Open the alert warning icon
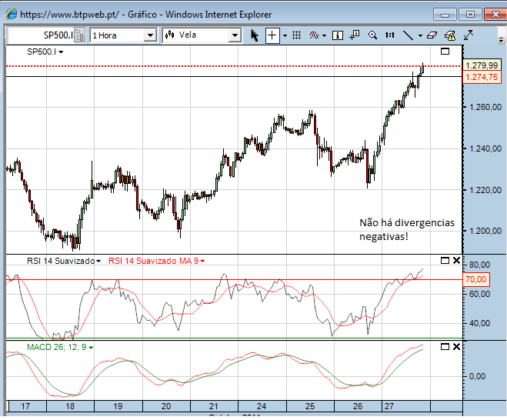507x420 pixels. [450, 35]
